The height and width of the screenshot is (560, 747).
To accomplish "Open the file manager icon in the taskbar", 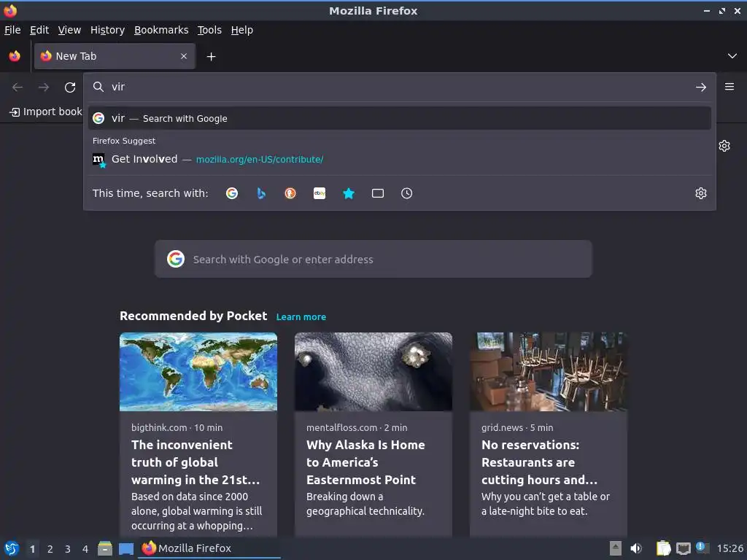I will tap(105, 548).
